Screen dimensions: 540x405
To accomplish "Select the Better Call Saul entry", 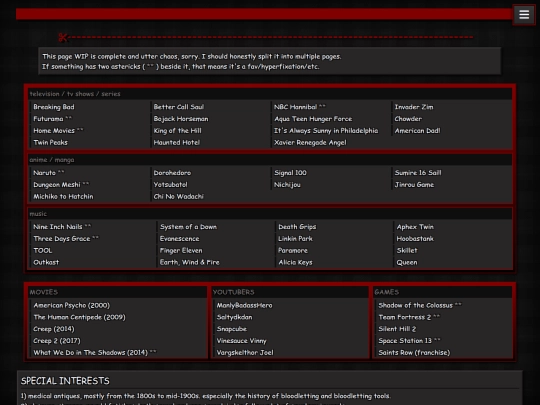I will coord(179,107).
